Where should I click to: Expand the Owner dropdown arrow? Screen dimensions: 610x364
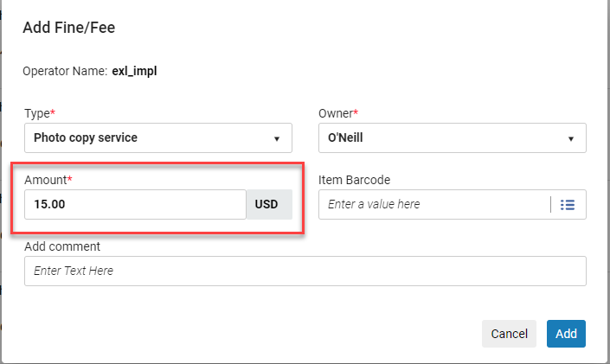[x=571, y=138]
